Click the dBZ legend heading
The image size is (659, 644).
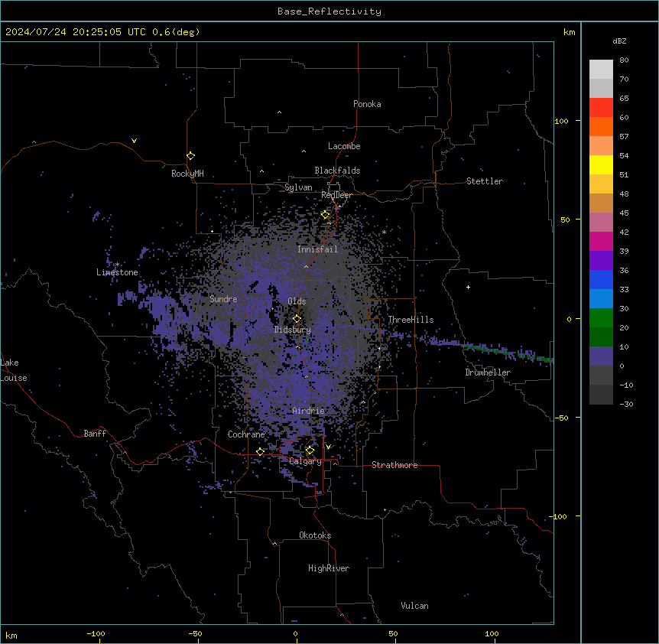pos(619,41)
